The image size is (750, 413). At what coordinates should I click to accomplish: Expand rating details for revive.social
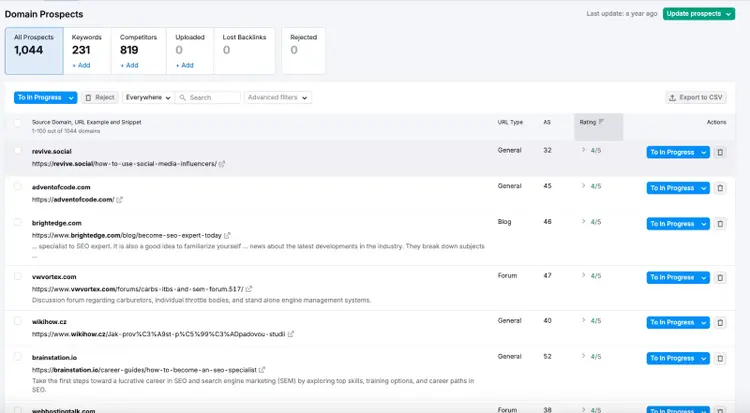click(x=584, y=150)
